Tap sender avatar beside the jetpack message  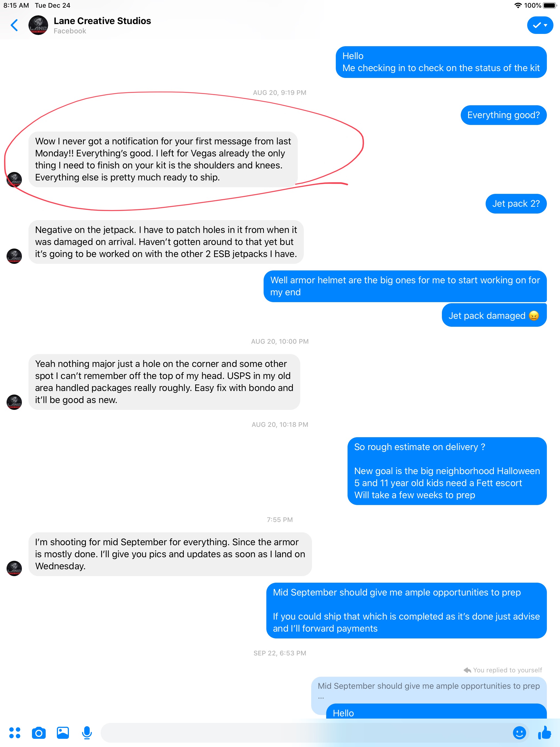(x=14, y=256)
